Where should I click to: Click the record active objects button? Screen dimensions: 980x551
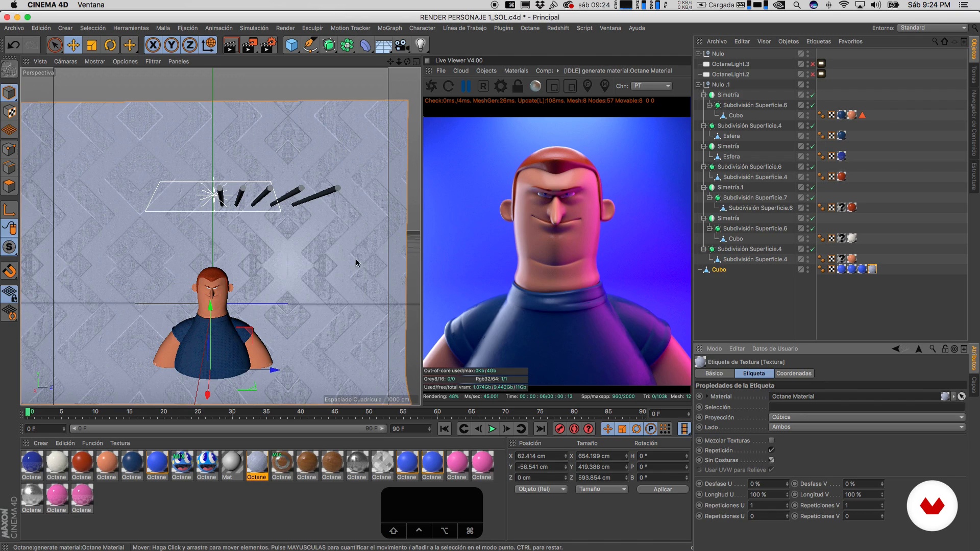coord(559,429)
